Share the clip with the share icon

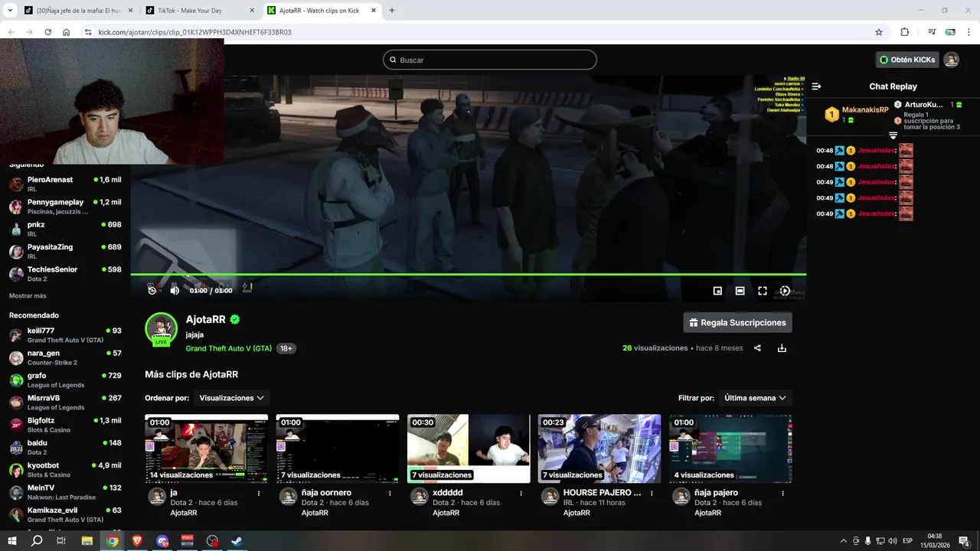click(757, 348)
